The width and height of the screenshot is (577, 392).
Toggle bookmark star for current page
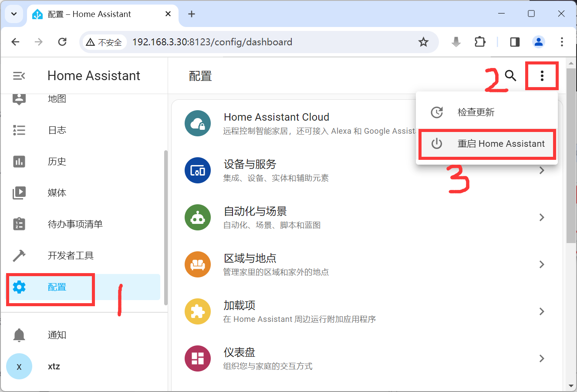coord(423,42)
